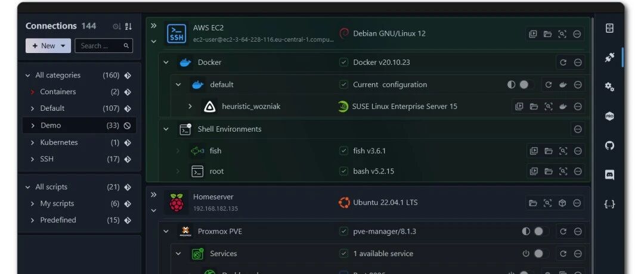Click the double-arrow icon beside Homeserver
This screenshot has height=274, width=644.
click(154, 195)
